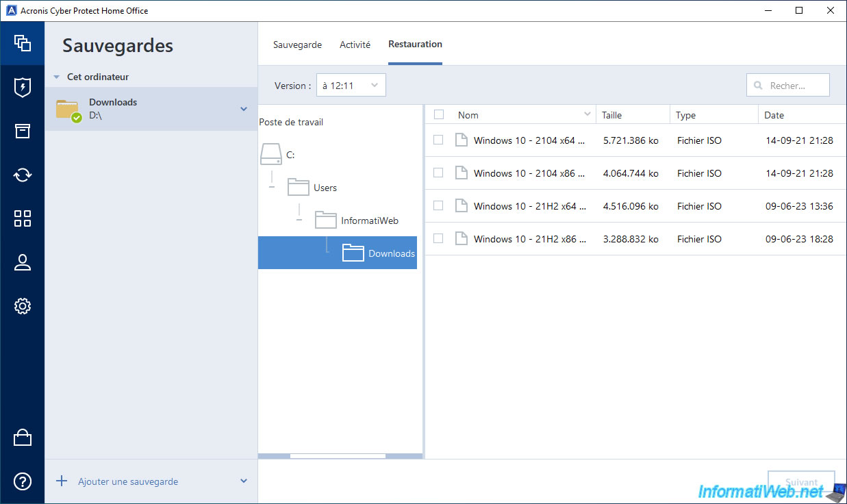Click the InformatiWeb folder icon

[x=326, y=220]
